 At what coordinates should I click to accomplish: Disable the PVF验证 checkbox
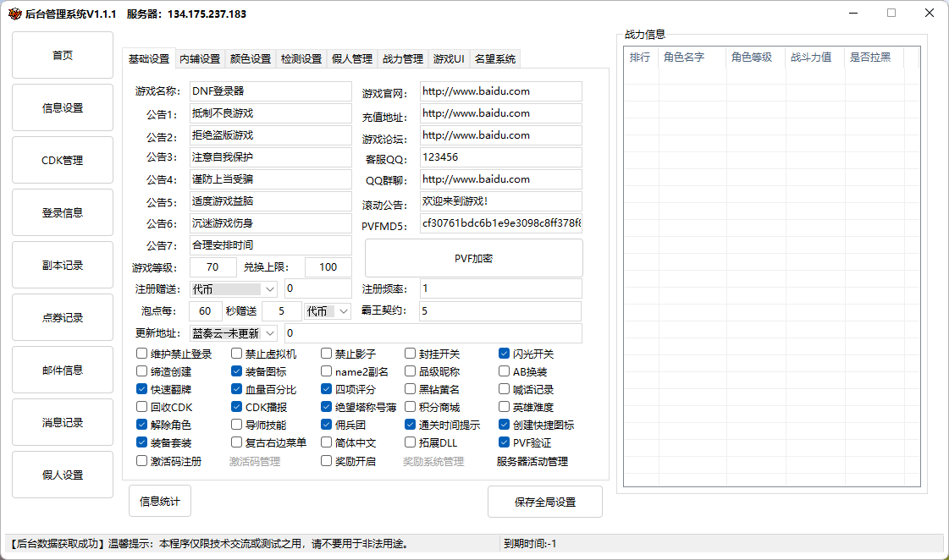[x=505, y=442]
